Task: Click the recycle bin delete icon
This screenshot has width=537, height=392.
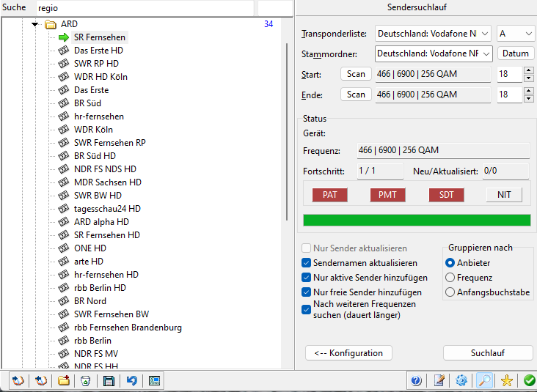Action: (x=87, y=380)
